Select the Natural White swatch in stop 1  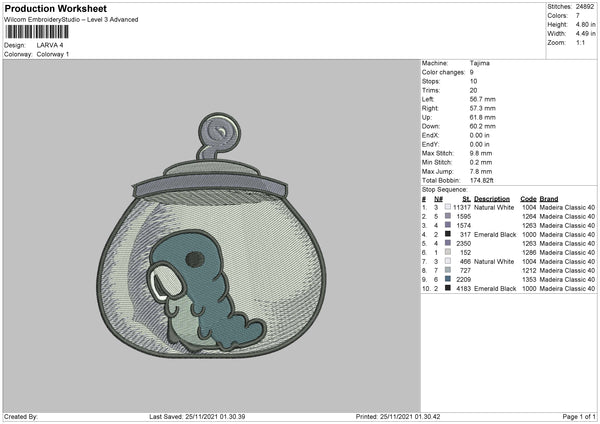pos(447,208)
